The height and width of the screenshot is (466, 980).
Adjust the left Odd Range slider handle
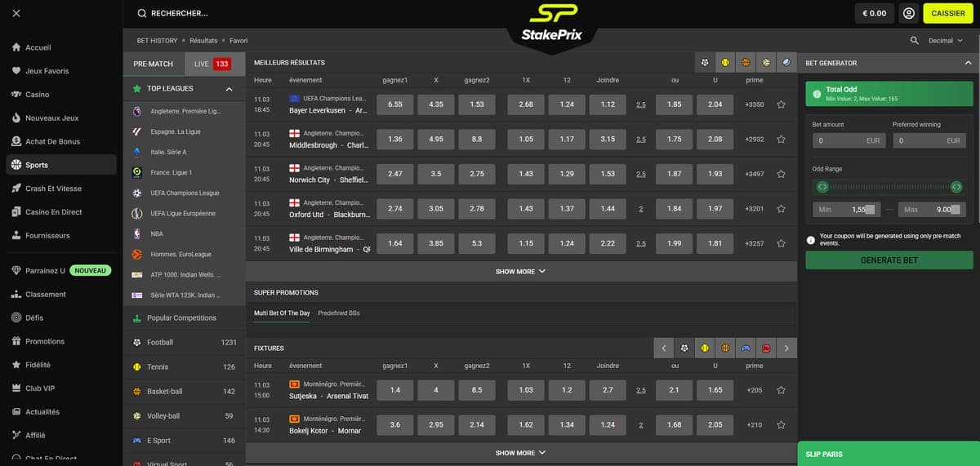(x=822, y=187)
